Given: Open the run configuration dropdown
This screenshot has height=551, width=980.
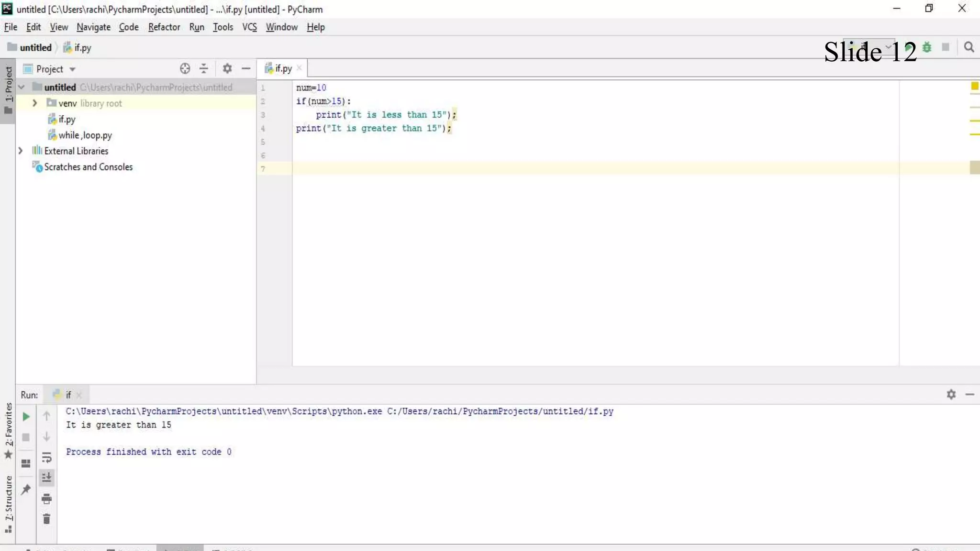Looking at the screenshot, I should (x=869, y=47).
